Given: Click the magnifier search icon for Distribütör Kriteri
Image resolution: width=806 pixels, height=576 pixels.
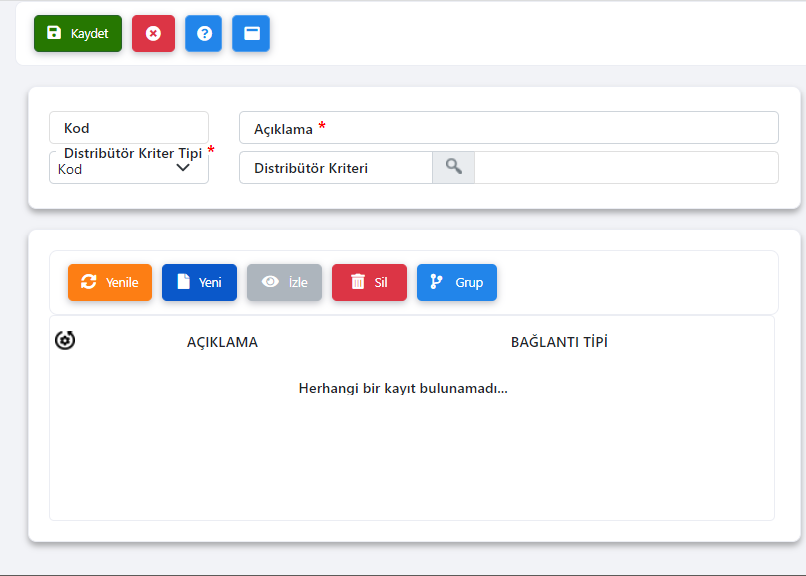Looking at the screenshot, I should (x=453, y=168).
